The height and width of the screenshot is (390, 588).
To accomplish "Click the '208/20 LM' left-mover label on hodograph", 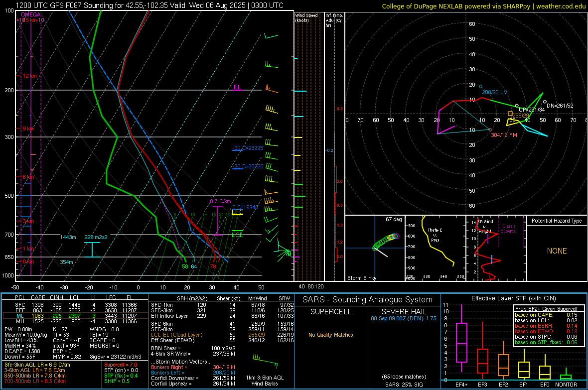I will [x=495, y=92].
